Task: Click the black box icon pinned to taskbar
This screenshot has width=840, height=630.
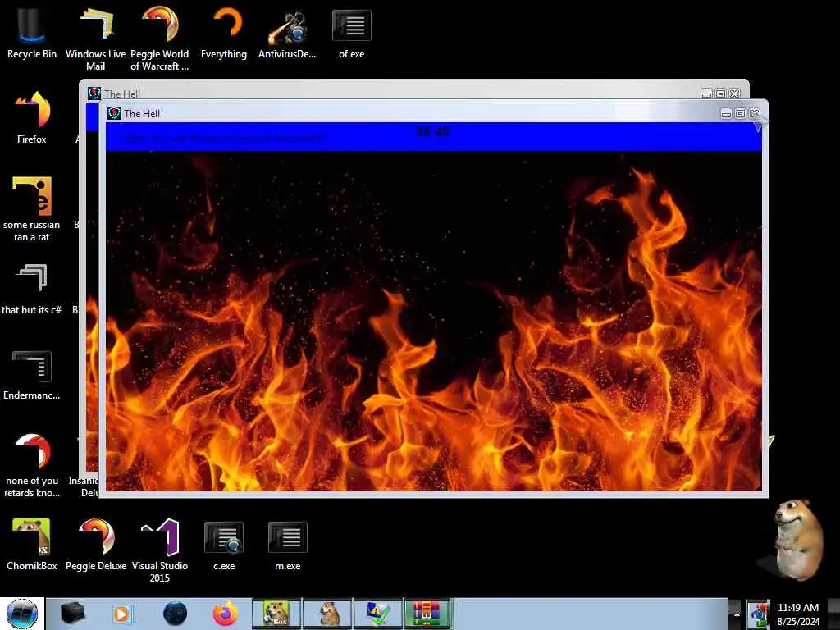Action: coord(72,614)
